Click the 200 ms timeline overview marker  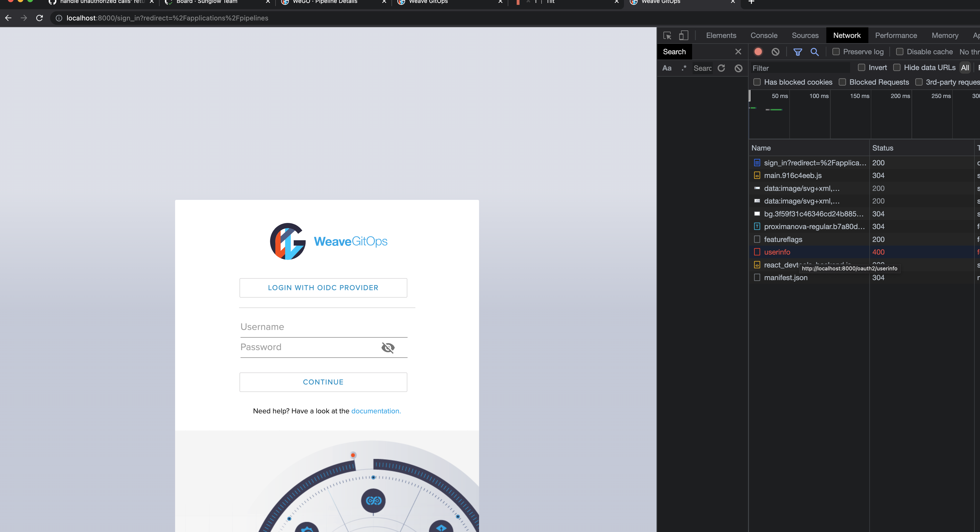pos(900,96)
